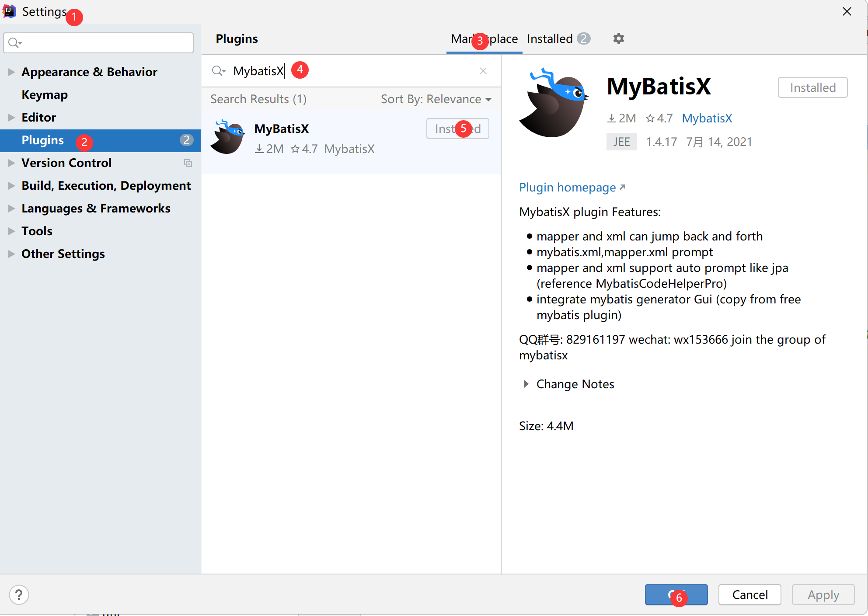Open the Sort By: Relevance dropdown
The height and width of the screenshot is (616, 868).
click(436, 99)
